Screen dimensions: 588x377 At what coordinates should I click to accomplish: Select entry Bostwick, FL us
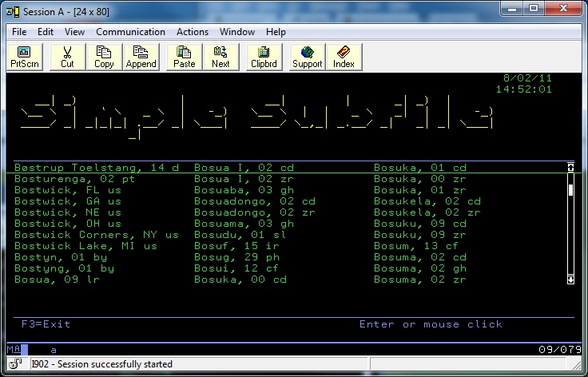pos(68,190)
